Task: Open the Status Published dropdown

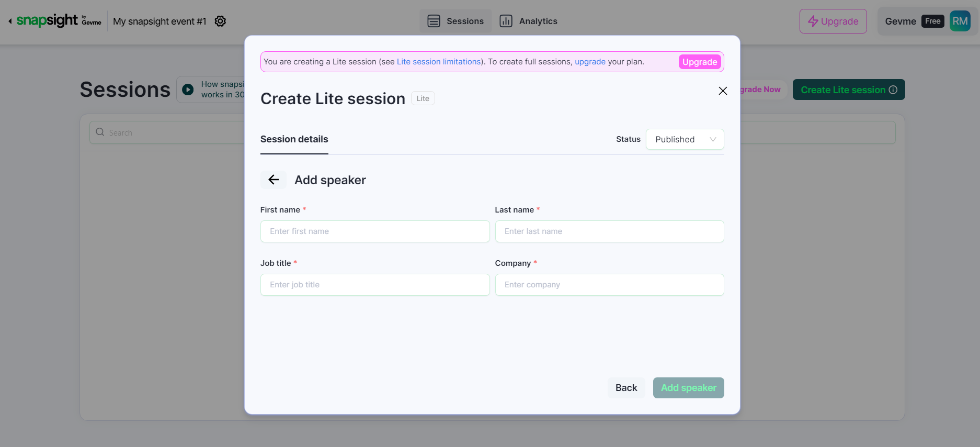Action: [x=685, y=139]
